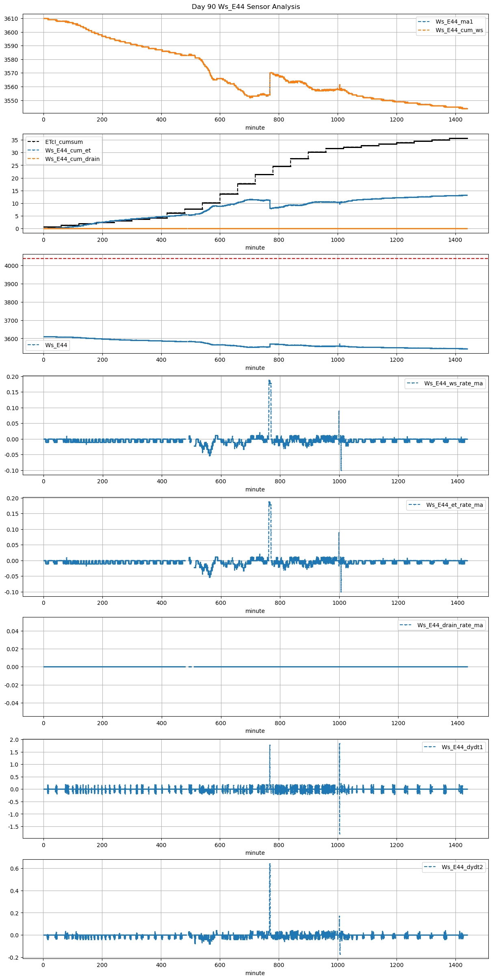Click the minute x-axis label under the bottom plot
Viewport: 492px width, 980px height.
tap(255, 973)
